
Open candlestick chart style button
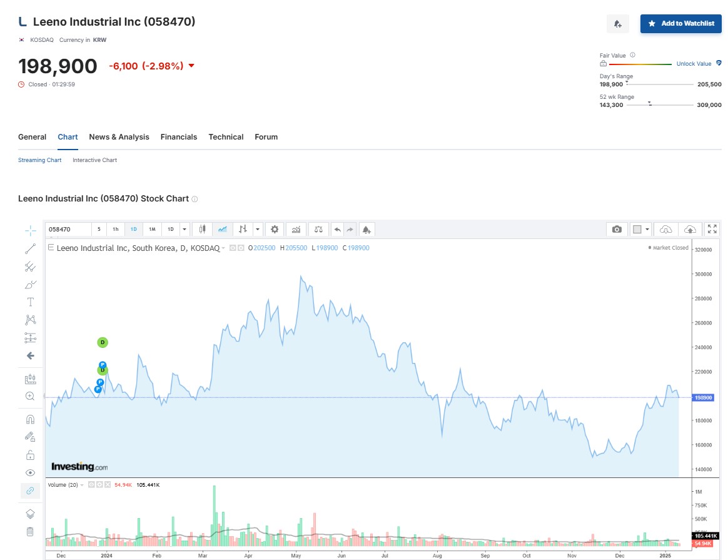pos(203,230)
